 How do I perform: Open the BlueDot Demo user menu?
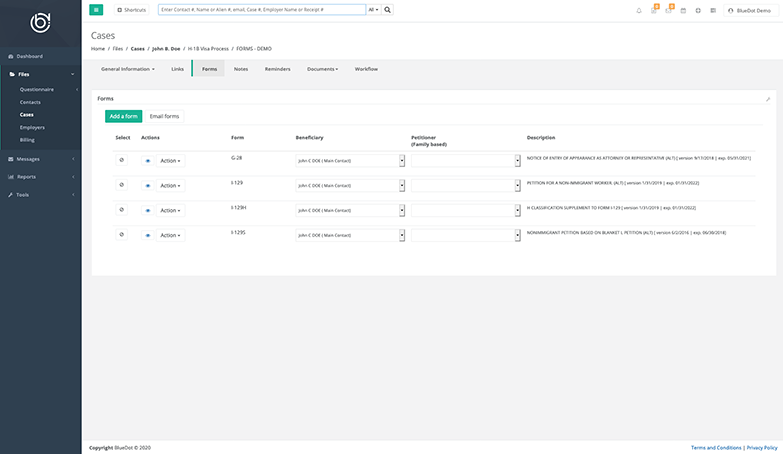[750, 10]
